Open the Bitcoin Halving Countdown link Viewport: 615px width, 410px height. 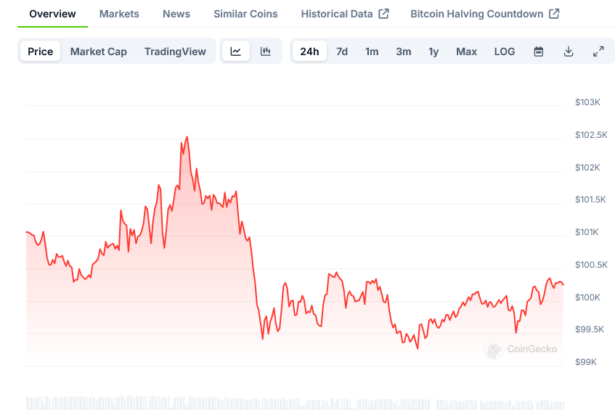(x=485, y=14)
